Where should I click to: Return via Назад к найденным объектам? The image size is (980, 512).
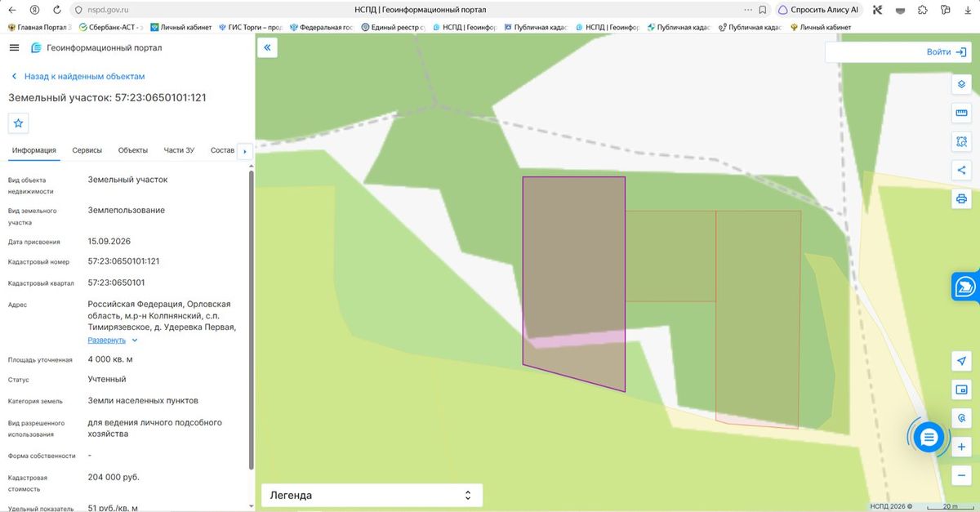coord(78,76)
